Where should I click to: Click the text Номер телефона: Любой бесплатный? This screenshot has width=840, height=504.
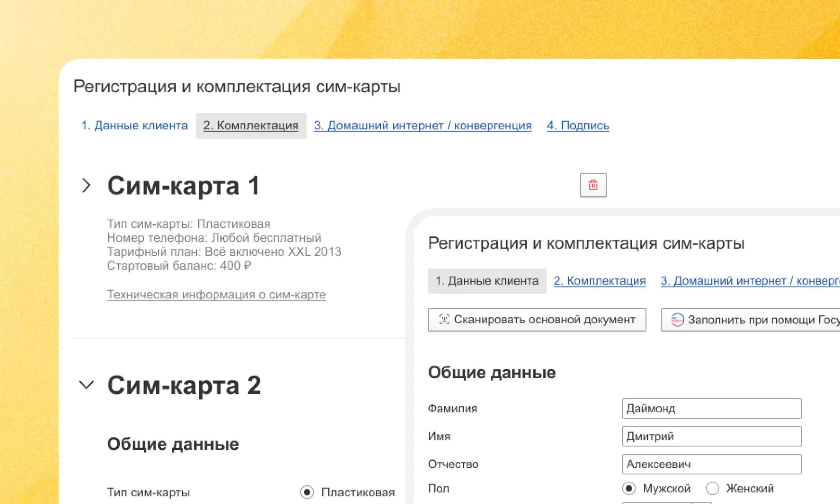coord(214,238)
